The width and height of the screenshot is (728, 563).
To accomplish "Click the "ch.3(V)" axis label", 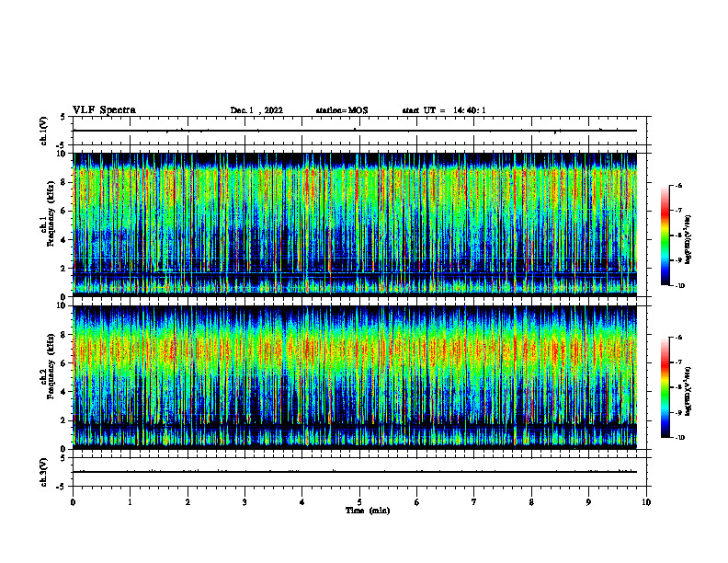I will tap(44, 472).
